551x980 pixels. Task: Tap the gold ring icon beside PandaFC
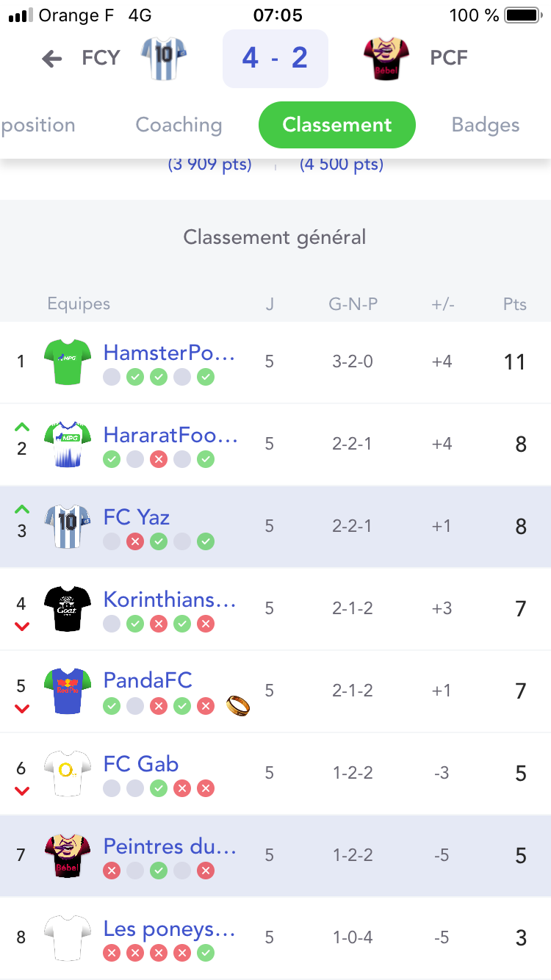[237, 706]
